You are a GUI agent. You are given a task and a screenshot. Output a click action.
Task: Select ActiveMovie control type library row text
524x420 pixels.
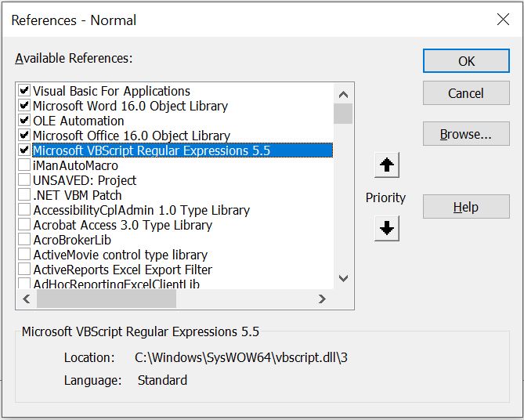coord(121,255)
